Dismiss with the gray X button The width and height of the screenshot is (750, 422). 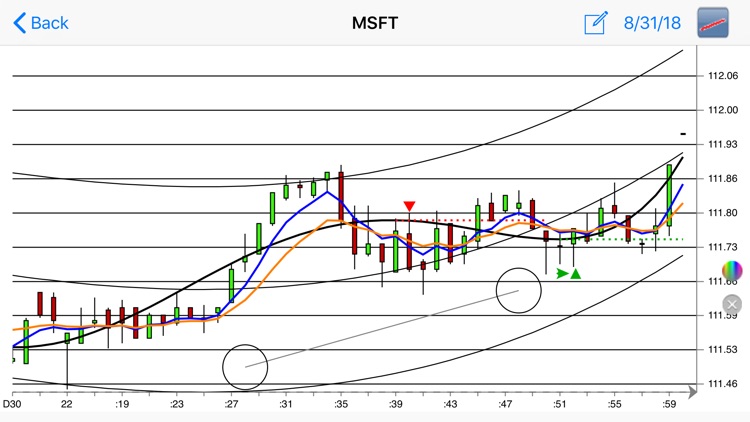(x=732, y=304)
